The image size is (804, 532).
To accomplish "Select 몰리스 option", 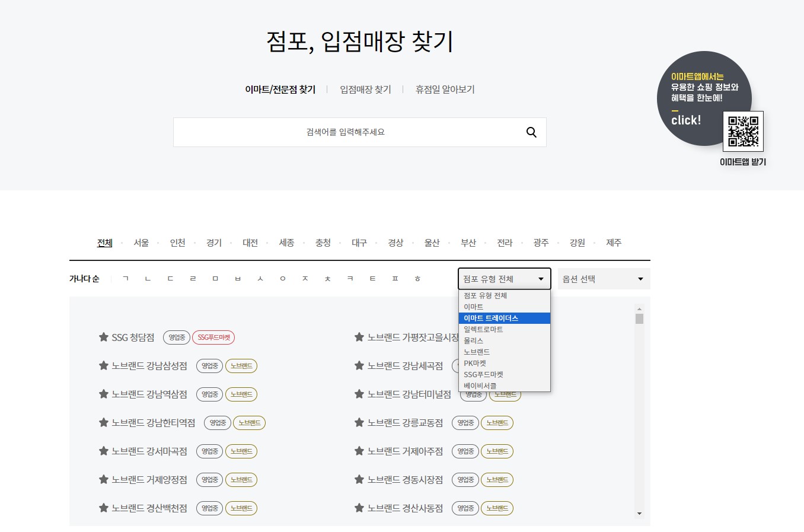I will tap(505, 340).
